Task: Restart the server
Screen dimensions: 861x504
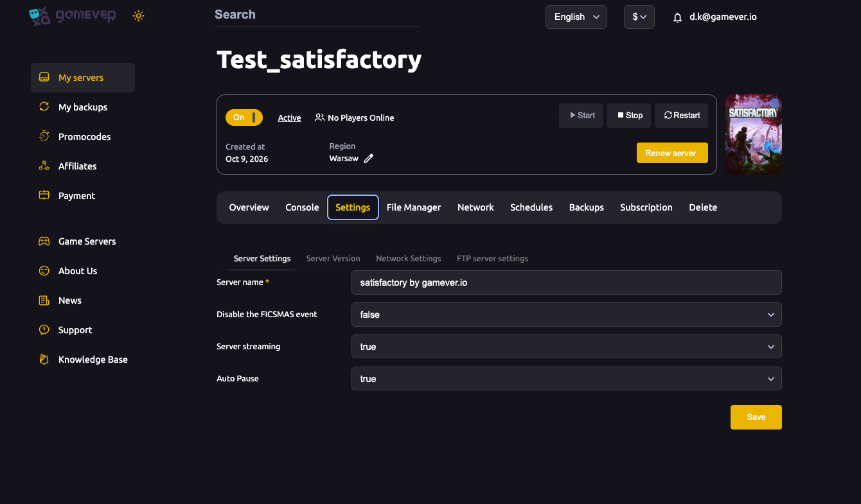Action: [682, 116]
